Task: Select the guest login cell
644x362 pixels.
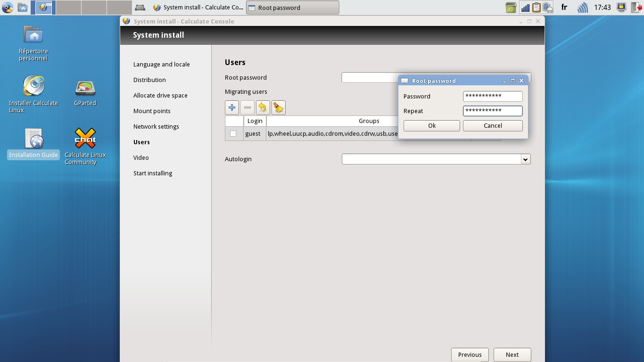Action: pos(255,133)
